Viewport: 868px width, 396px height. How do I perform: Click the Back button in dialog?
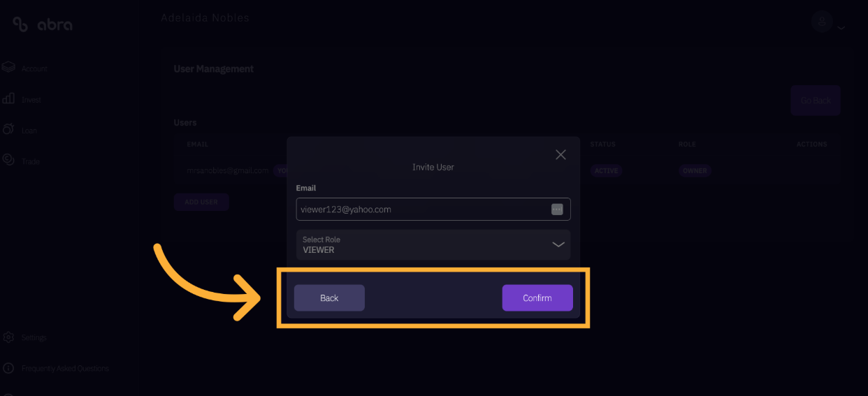(329, 298)
